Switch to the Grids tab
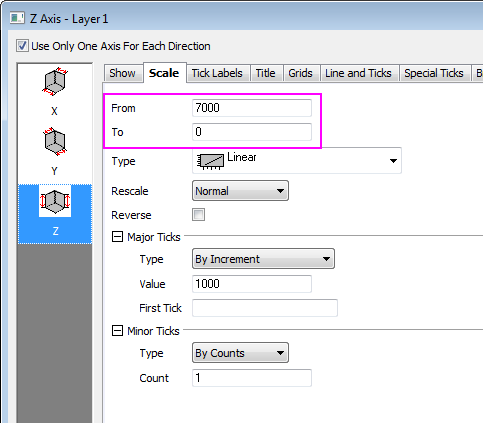 pyautogui.click(x=300, y=73)
